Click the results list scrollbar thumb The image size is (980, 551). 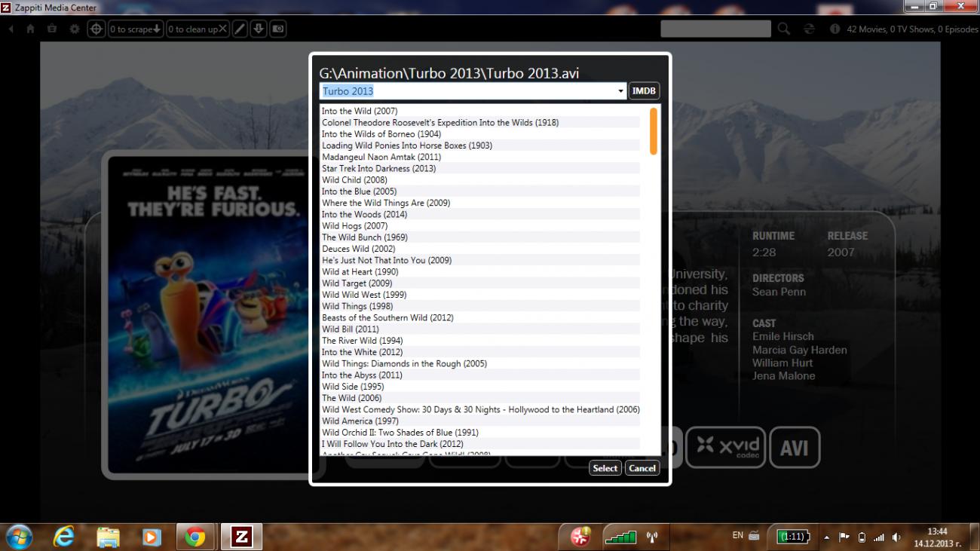pyautogui.click(x=654, y=131)
